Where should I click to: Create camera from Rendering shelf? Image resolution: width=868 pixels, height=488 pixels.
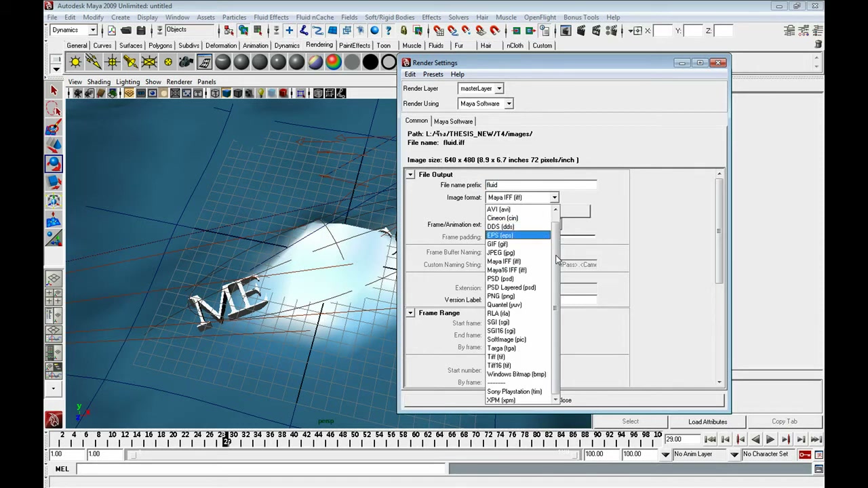click(x=186, y=62)
